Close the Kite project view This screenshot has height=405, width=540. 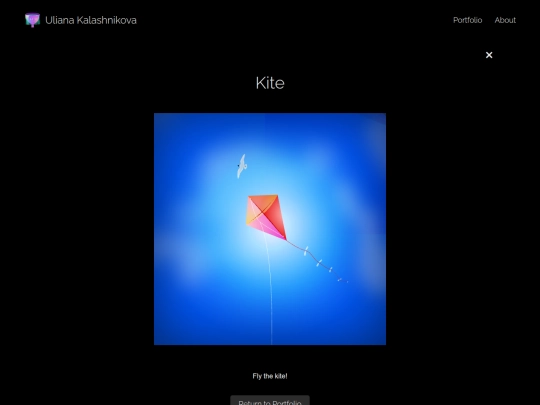(489, 55)
